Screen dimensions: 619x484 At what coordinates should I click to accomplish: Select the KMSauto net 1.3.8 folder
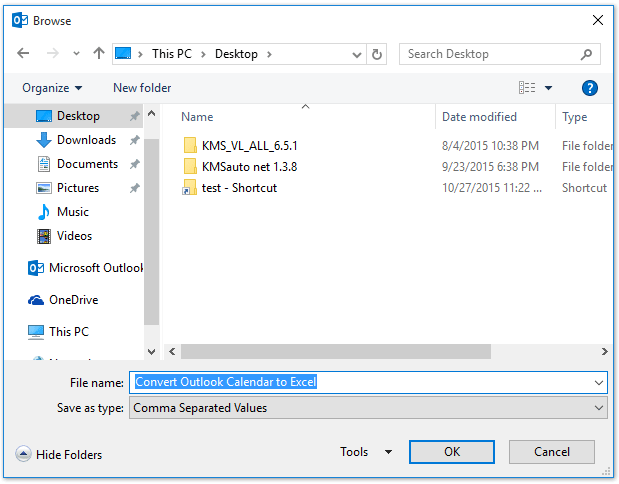249,167
